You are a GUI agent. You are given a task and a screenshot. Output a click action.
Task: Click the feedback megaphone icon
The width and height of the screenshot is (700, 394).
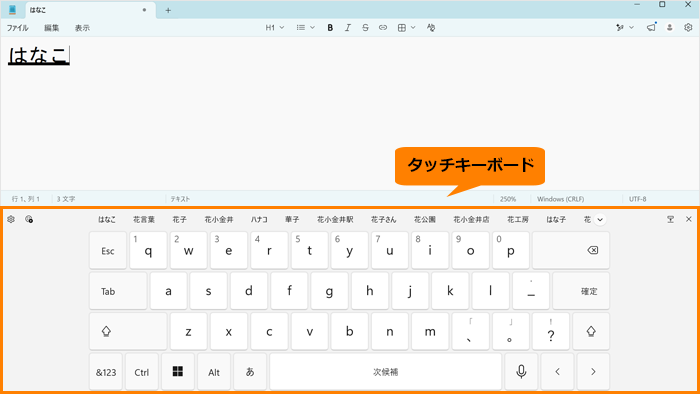click(651, 28)
